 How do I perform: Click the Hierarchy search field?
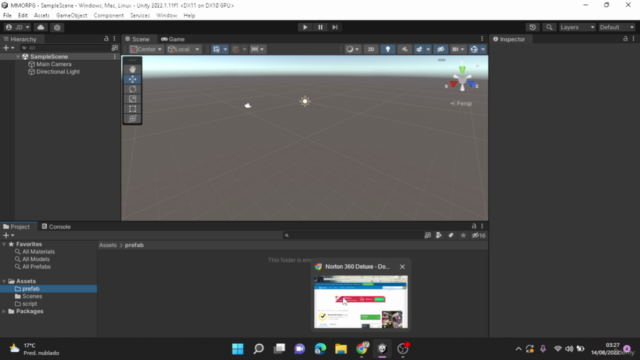pyautogui.click(x=64, y=48)
